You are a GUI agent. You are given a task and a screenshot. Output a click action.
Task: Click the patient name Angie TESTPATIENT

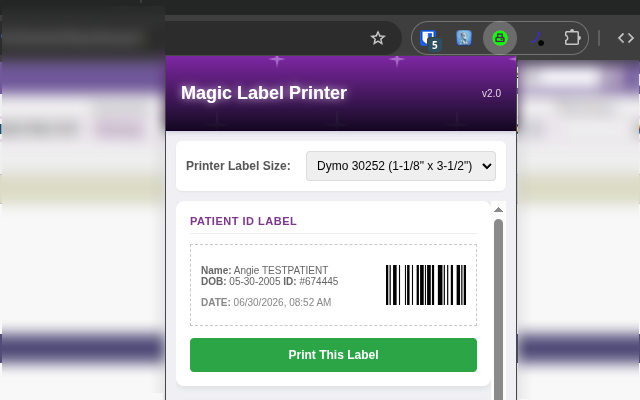coord(281,270)
